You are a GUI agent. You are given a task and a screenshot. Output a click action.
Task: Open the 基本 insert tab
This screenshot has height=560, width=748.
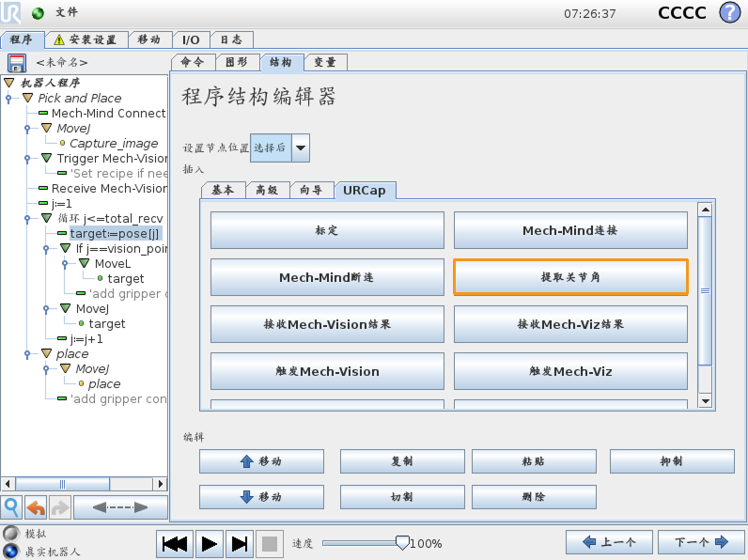(x=223, y=190)
